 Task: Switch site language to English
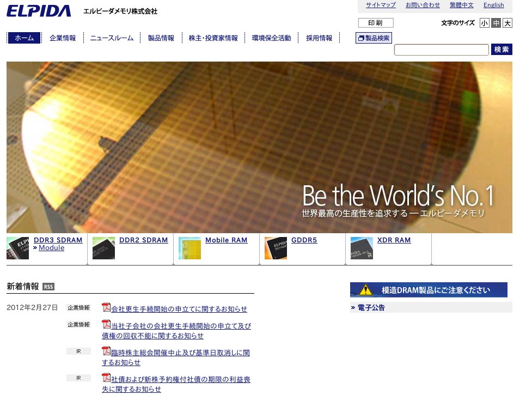(493, 5)
